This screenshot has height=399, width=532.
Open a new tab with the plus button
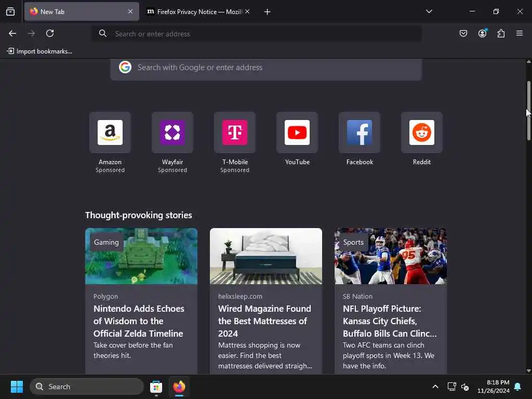click(x=267, y=12)
